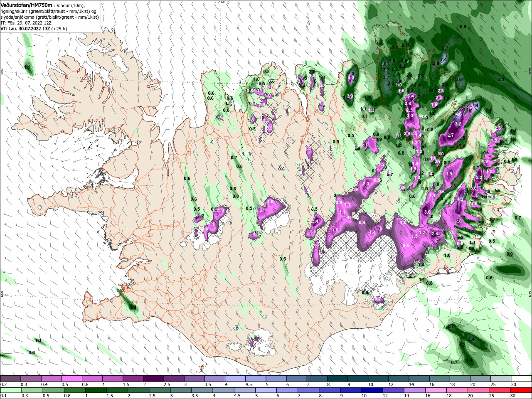The width and height of the screenshot is (532, 399).
Task: Pick top-scale swatch between 0.2 and 0.3
Action: coord(10,379)
